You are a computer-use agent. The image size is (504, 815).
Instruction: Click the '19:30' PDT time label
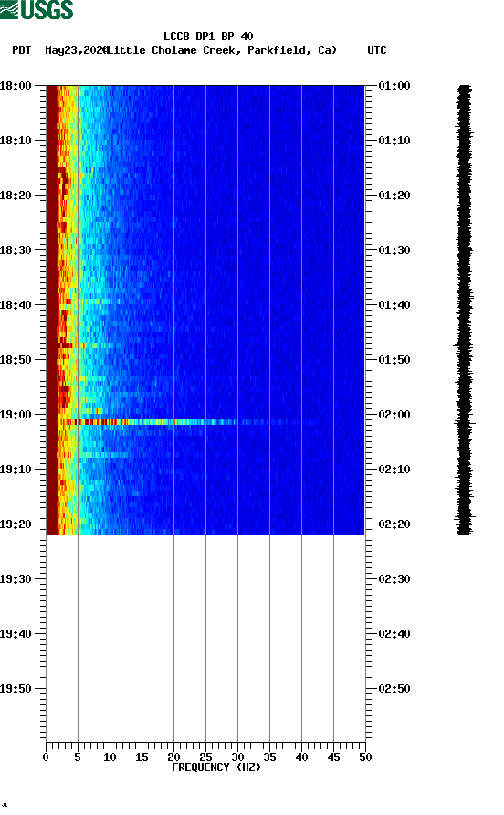[16, 579]
